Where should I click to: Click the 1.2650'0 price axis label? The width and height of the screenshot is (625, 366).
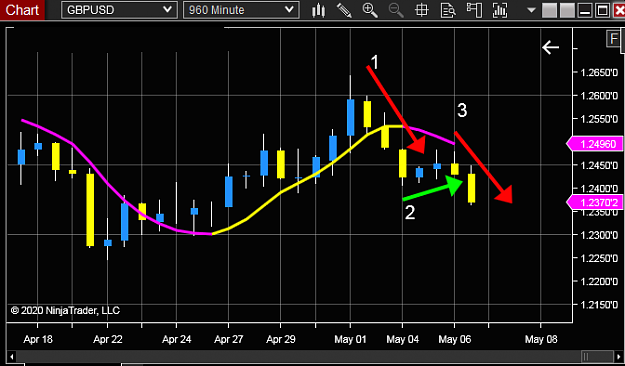(599, 73)
